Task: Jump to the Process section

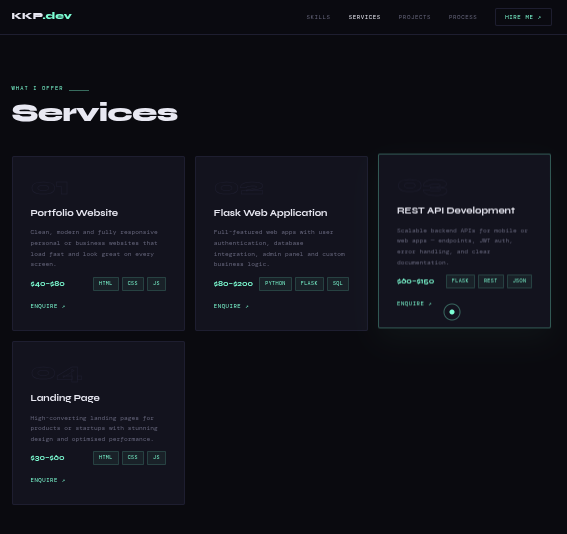Action: pyautogui.click(x=462, y=17)
